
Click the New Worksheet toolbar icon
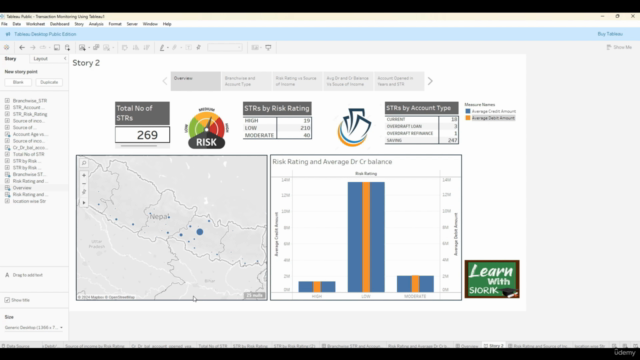(x=82, y=47)
